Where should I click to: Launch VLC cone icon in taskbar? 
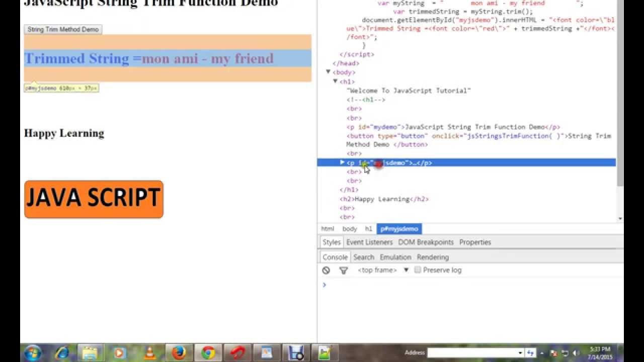tap(149, 353)
